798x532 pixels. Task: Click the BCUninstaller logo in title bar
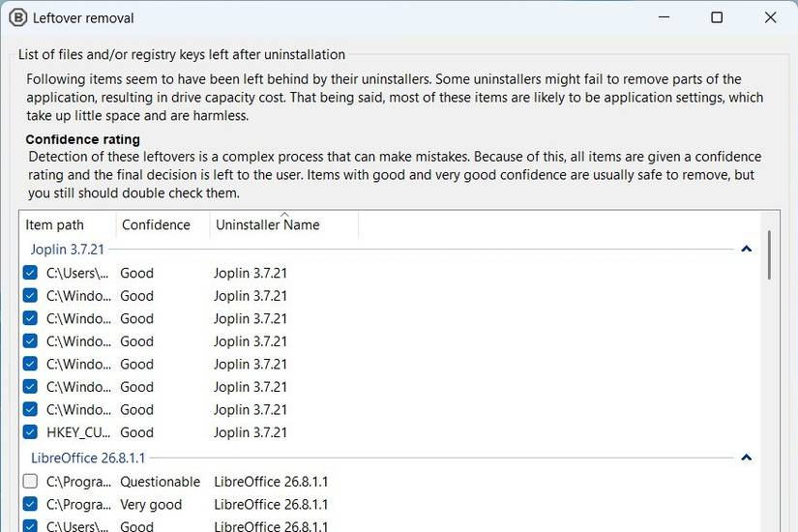(17, 17)
